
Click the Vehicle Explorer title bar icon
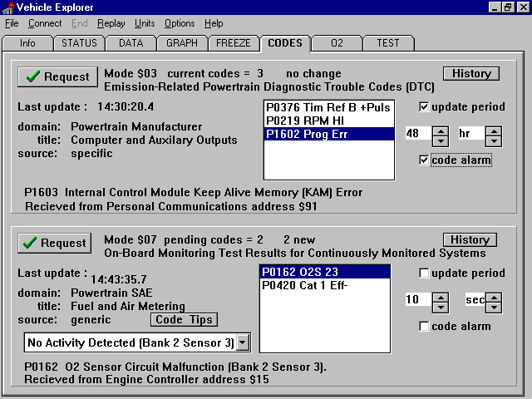(7, 7)
